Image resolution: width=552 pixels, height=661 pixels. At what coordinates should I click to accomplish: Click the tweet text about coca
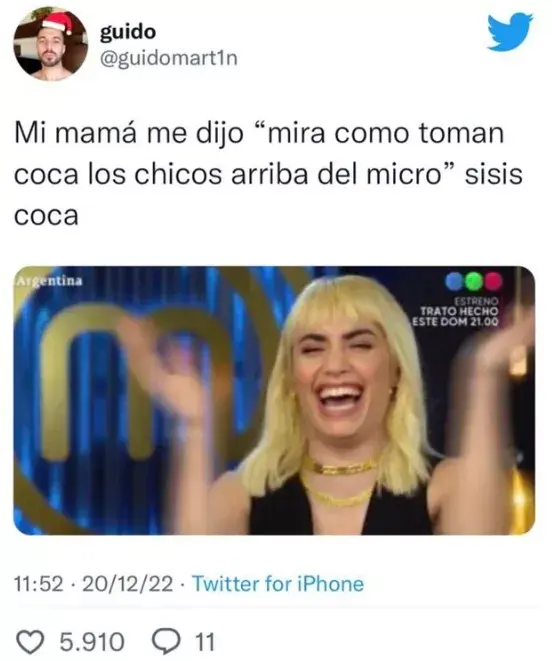click(268, 174)
